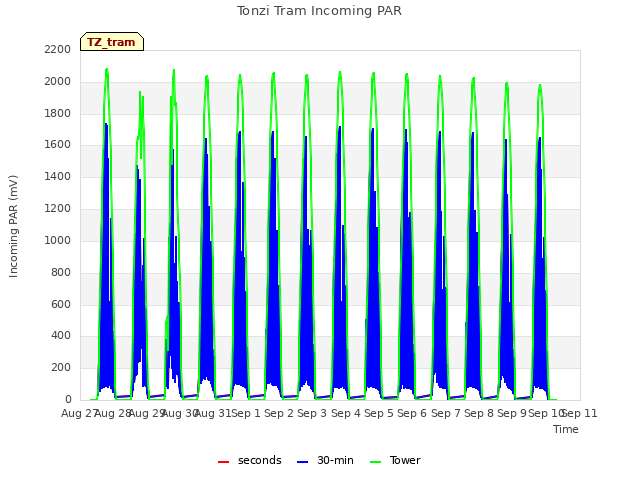Click the Tower legend entry
The image size is (640, 480).
point(395,460)
